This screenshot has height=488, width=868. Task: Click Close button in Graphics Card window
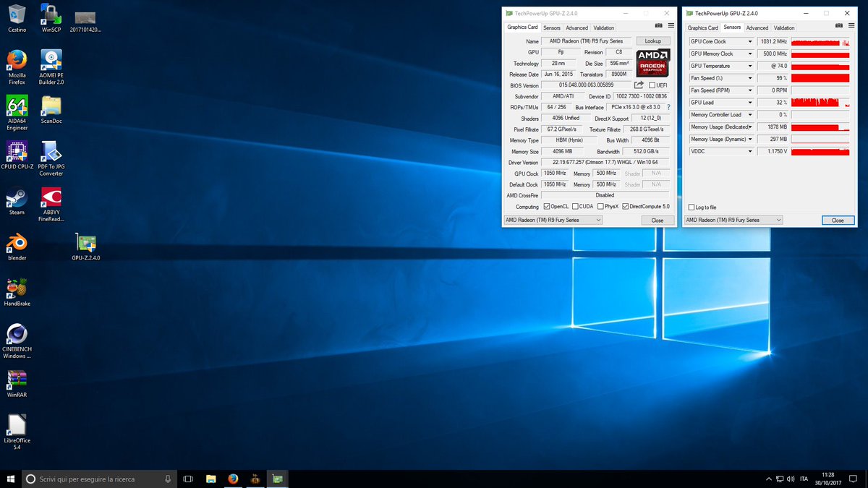(x=658, y=220)
